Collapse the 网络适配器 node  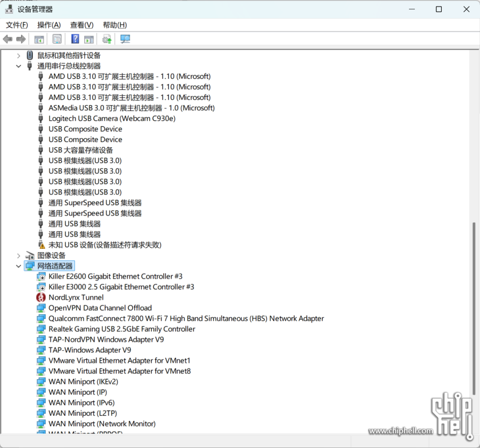tap(19, 266)
